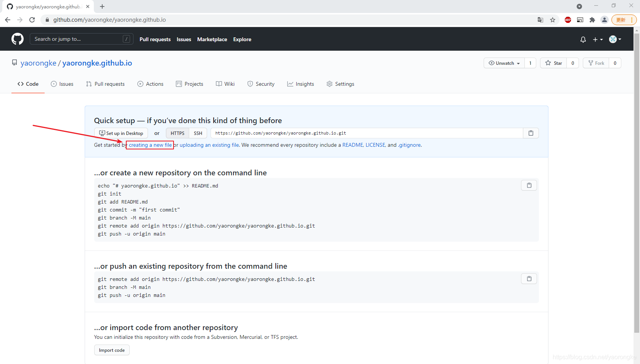Click the Adblock Plus extension icon
This screenshot has height=364, width=640.
click(x=568, y=20)
